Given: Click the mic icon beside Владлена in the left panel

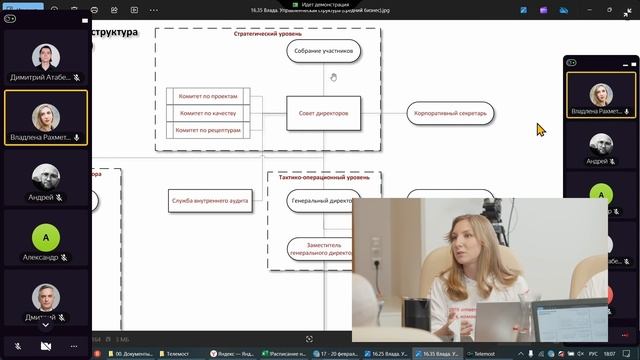Looking at the screenshot, I should click(77, 138).
